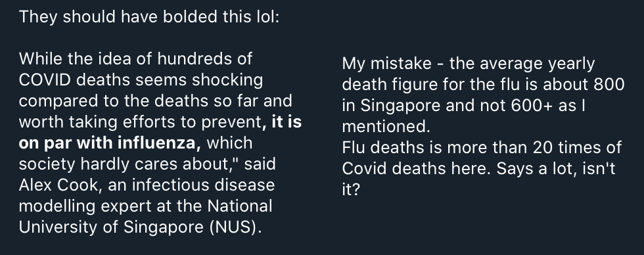The width and height of the screenshot is (644, 255).
Task: Click "Says a lot, isn't" text
Action: [556, 168]
